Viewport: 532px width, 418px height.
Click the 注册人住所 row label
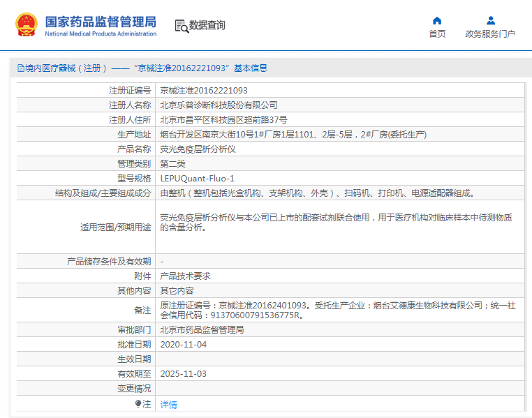click(130, 119)
